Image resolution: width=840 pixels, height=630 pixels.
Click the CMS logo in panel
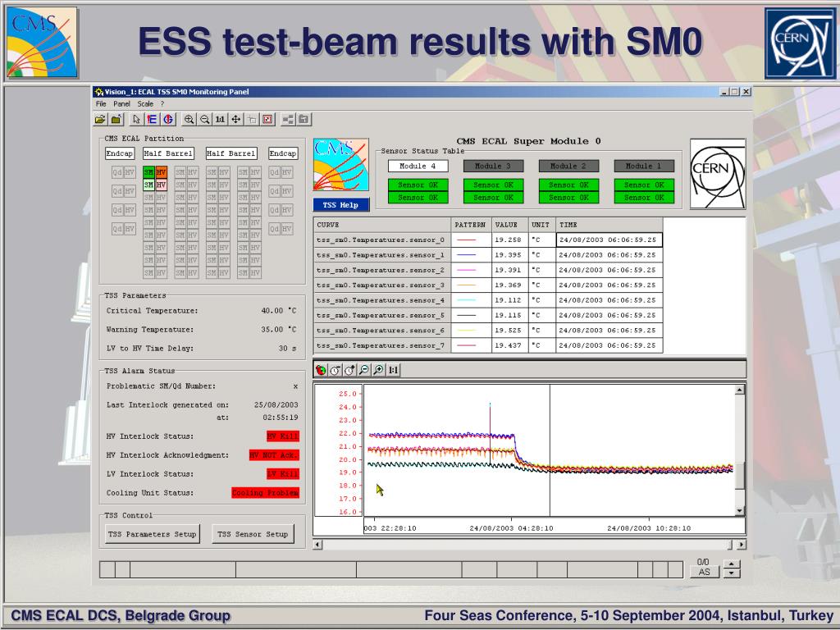(x=340, y=164)
